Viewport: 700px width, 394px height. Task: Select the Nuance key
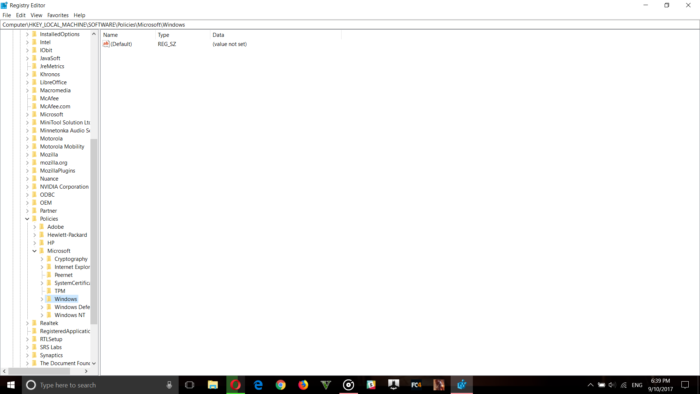[x=49, y=178]
